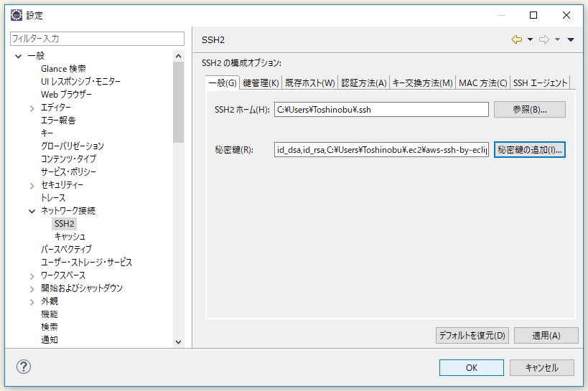Collapse the 一般 tree node
This screenshot has width=588, height=391.
click(19, 56)
